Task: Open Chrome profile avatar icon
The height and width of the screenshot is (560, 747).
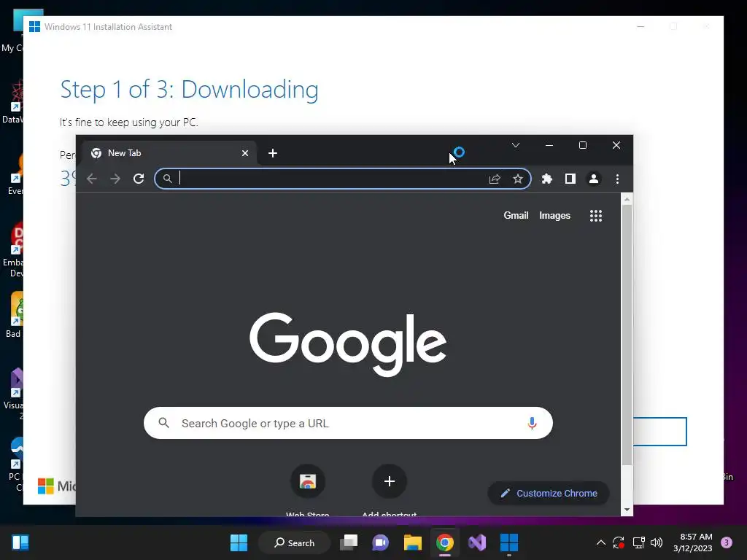Action: (594, 179)
